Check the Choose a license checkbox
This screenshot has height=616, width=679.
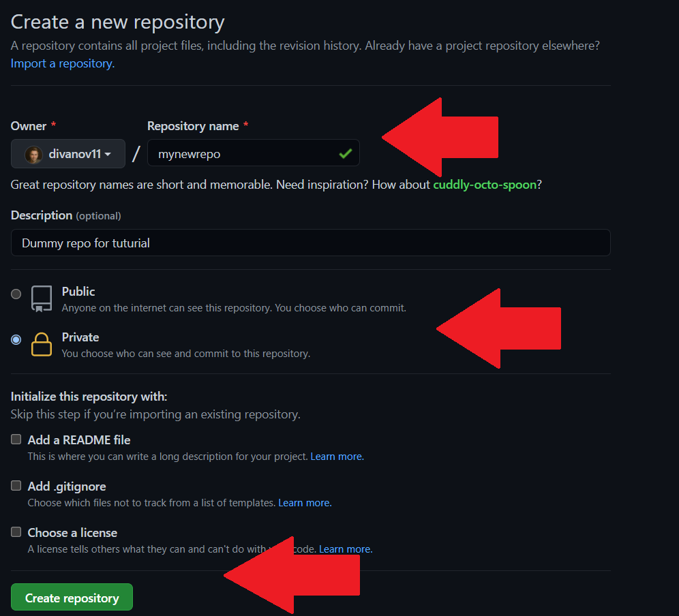16,532
